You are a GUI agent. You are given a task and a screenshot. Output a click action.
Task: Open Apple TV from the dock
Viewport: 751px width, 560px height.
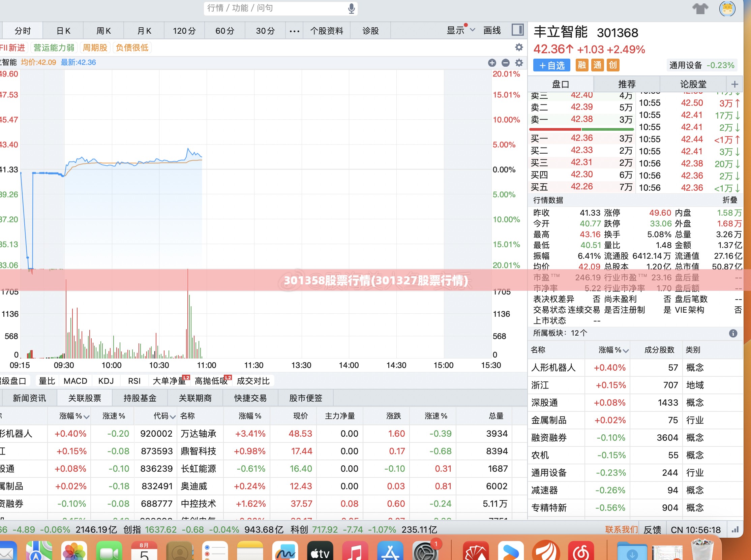coord(320,551)
